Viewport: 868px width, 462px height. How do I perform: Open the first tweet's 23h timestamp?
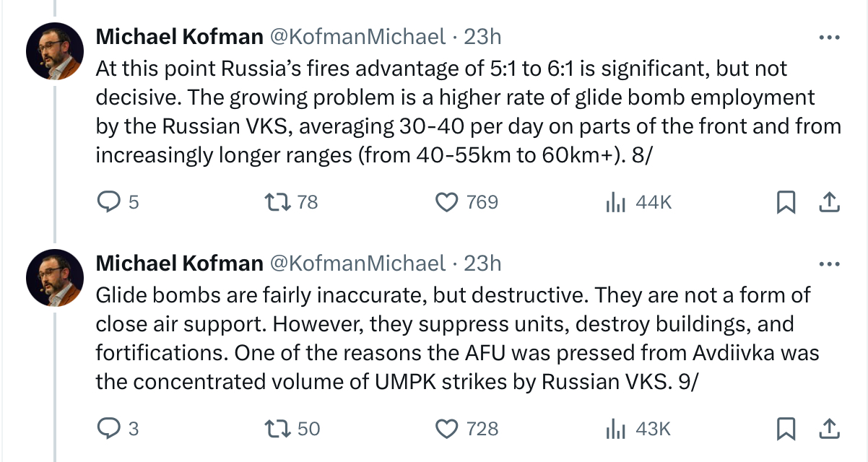click(x=482, y=37)
